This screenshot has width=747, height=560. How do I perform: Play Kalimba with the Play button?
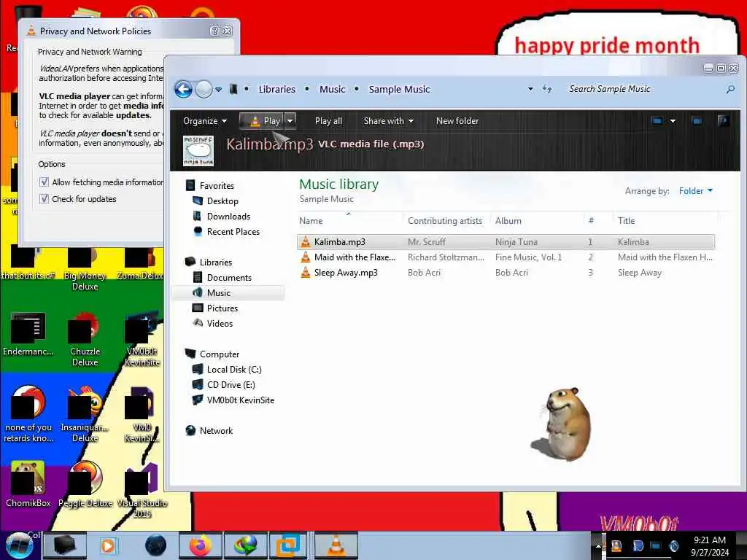tap(262, 121)
